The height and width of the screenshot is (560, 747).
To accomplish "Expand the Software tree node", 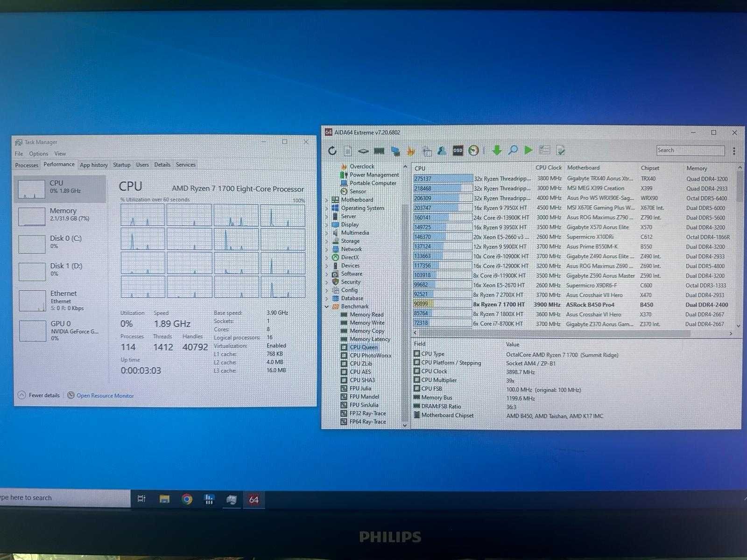I will 326,273.
